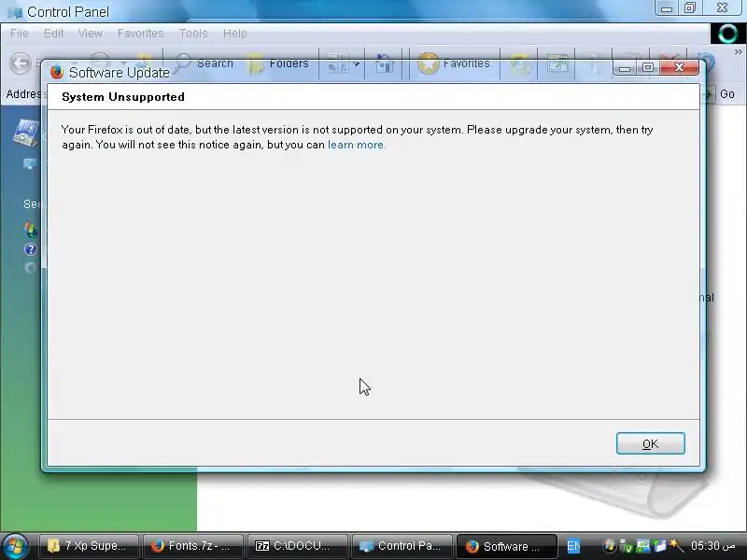Minimize the Software Update dialog
The image size is (747, 560).
tap(625, 68)
